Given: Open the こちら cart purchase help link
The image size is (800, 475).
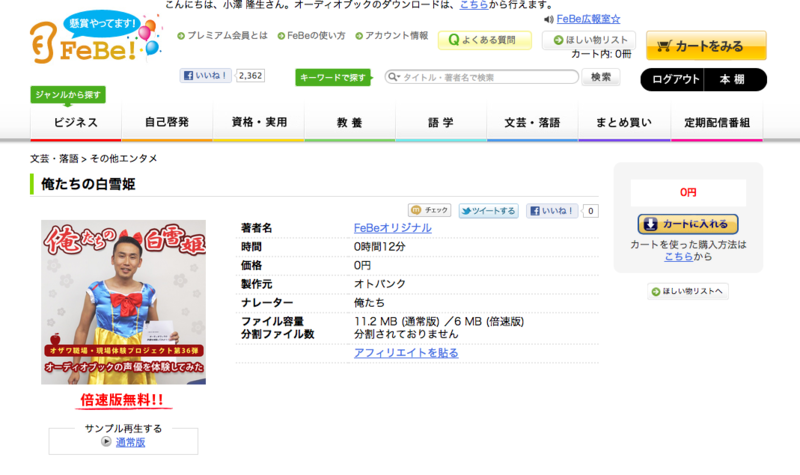Looking at the screenshot, I should 678,256.
